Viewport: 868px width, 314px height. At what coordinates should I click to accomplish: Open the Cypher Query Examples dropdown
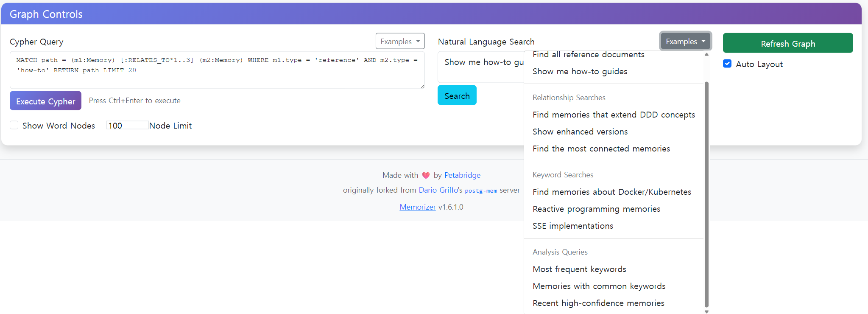400,41
